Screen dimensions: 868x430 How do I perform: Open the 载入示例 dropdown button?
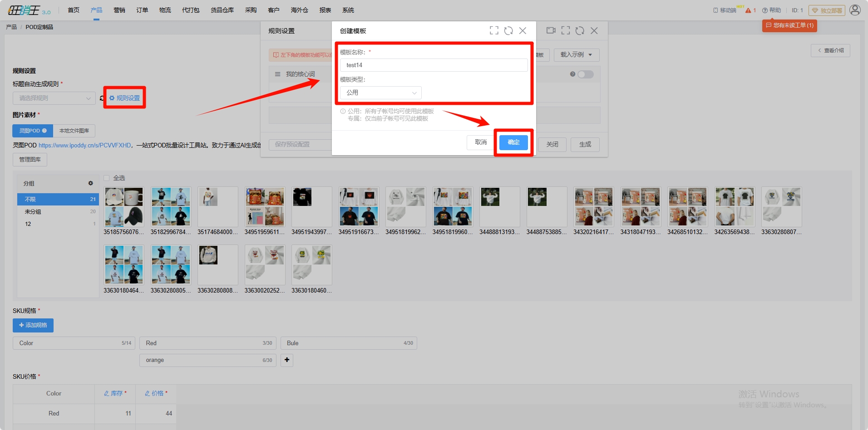576,55
